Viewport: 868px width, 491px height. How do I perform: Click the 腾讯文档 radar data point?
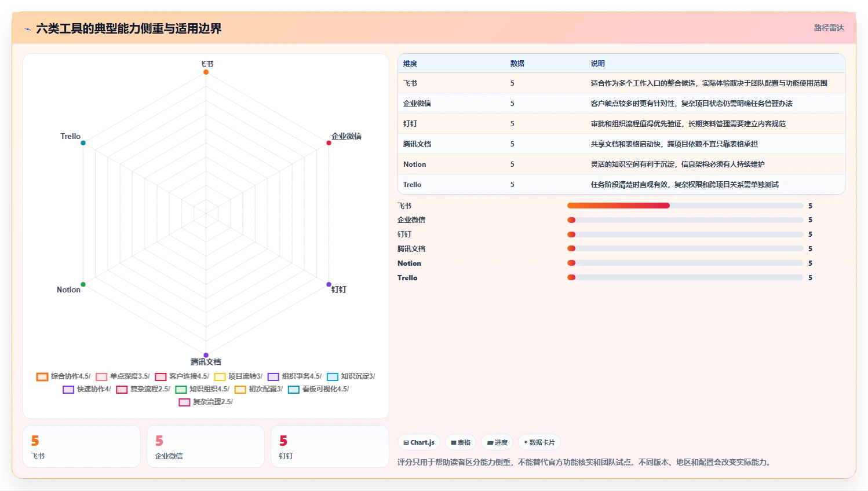tap(206, 355)
